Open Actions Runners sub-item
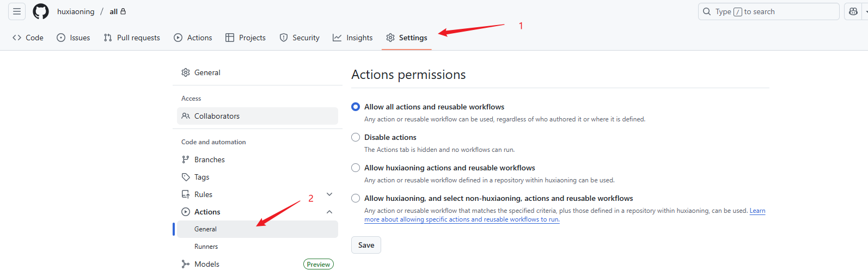This screenshot has width=868, height=270. click(x=258, y=247)
